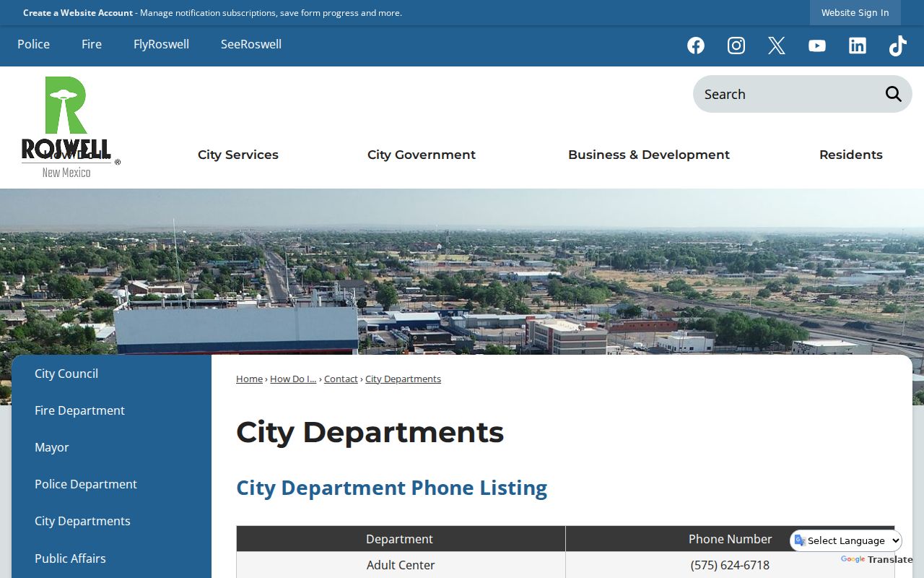Select Public Affairs in the sidebar
This screenshot has width=924, height=578.
[x=70, y=558]
